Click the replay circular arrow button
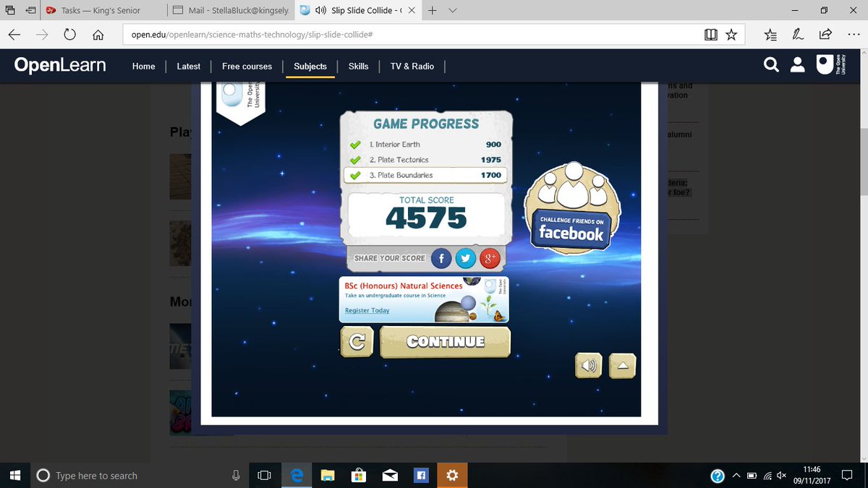The width and height of the screenshot is (868, 488). [357, 342]
